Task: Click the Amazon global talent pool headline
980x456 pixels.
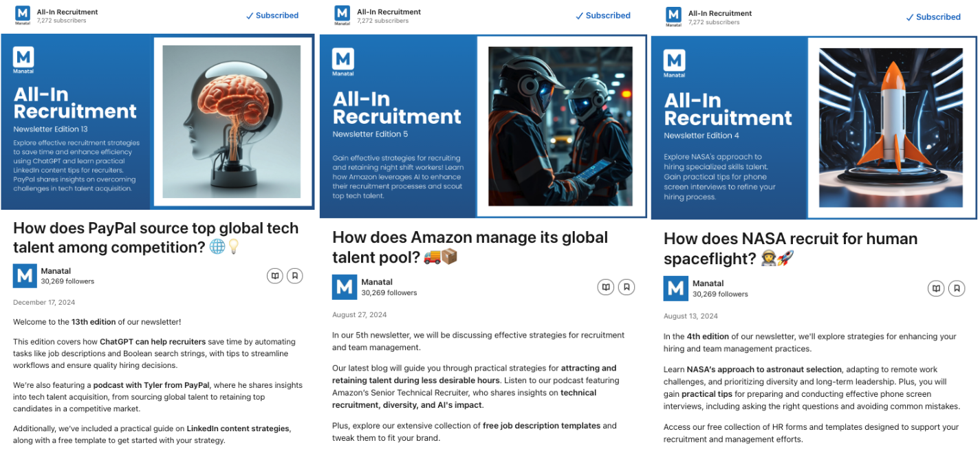Action: click(470, 248)
